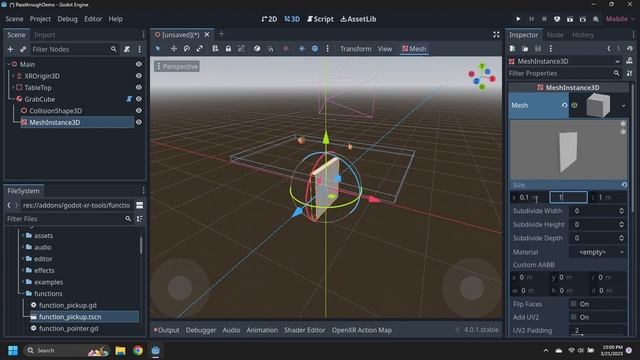Click the lock selected node icon

coord(228,49)
